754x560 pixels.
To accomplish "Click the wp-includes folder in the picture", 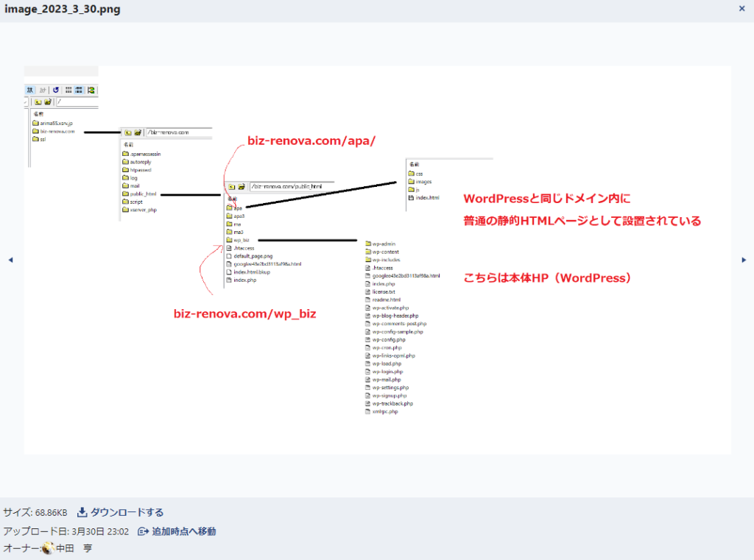I will click(383, 260).
